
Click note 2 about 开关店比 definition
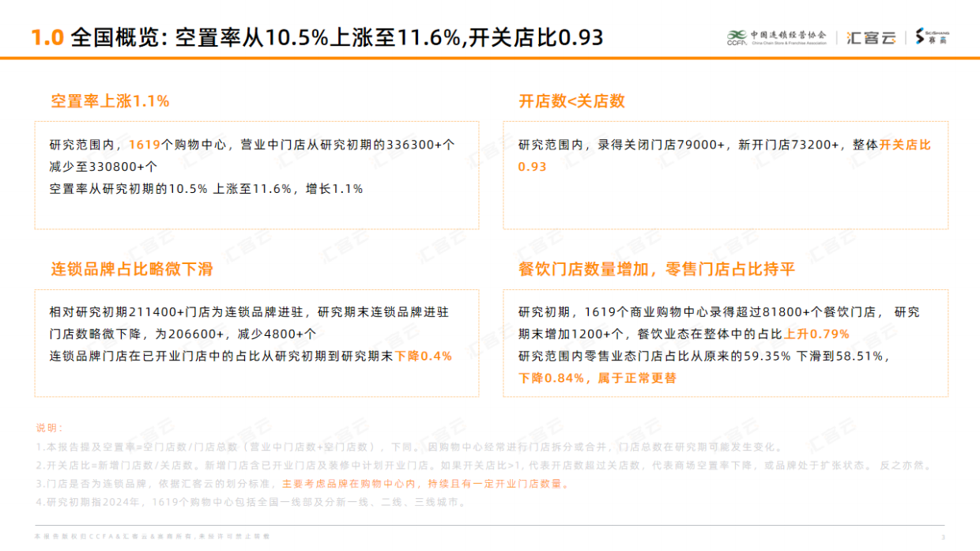tap(484, 466)
